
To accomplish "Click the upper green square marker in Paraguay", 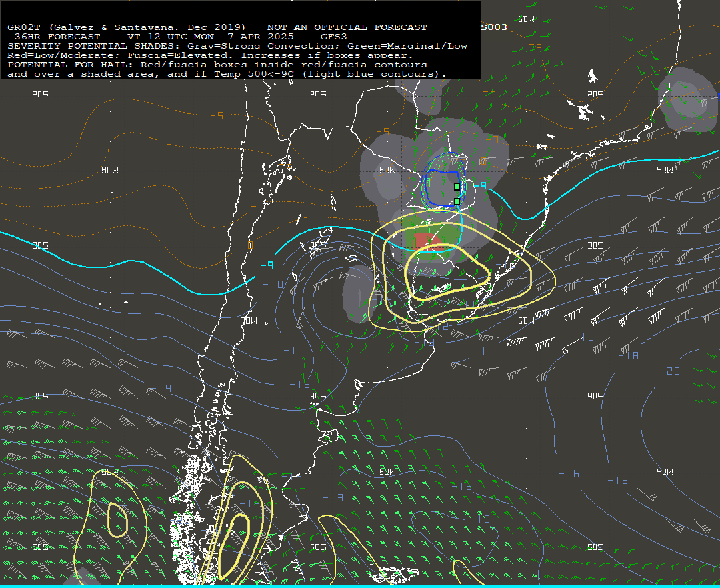I will 457,187.
